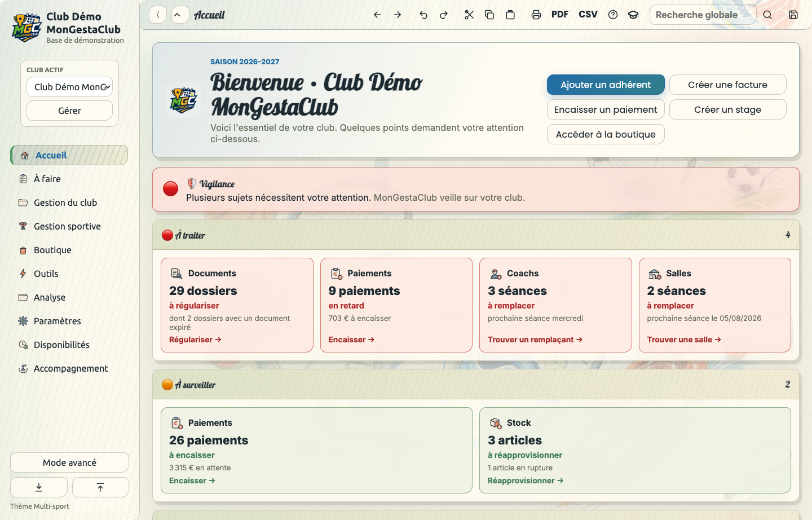812x520 pixels.
Task: Click the Vigilance shield icon
Action: (x=192, y=184)
